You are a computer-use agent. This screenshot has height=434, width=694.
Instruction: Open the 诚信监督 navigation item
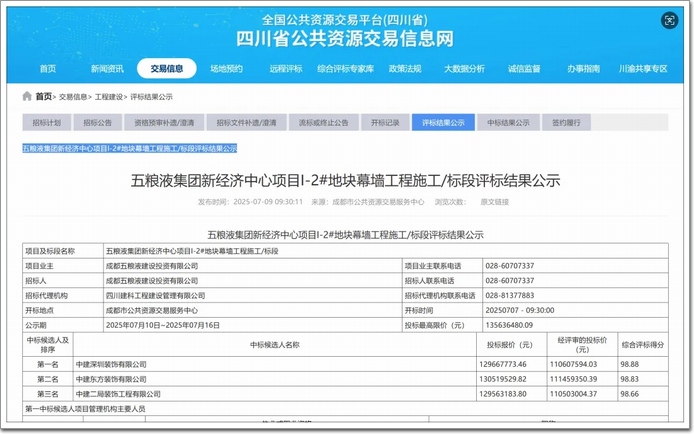pyautogui.click(x=524, y=69)
